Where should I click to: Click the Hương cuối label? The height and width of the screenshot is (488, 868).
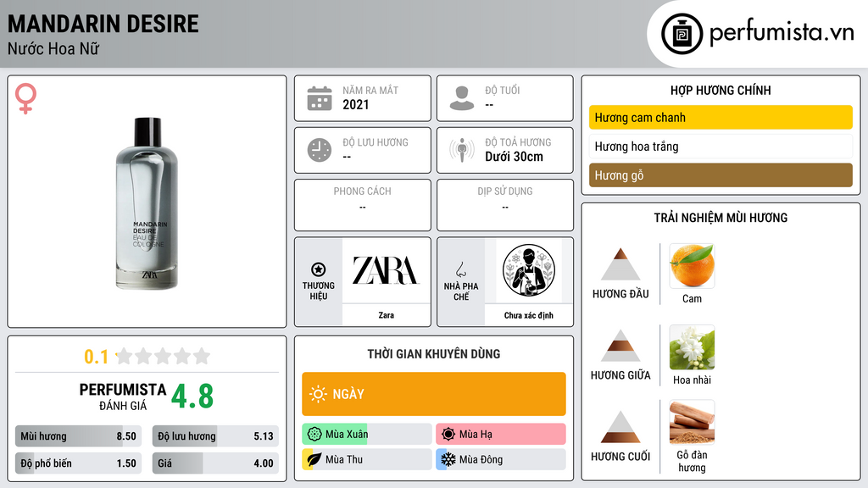(620, 457)
